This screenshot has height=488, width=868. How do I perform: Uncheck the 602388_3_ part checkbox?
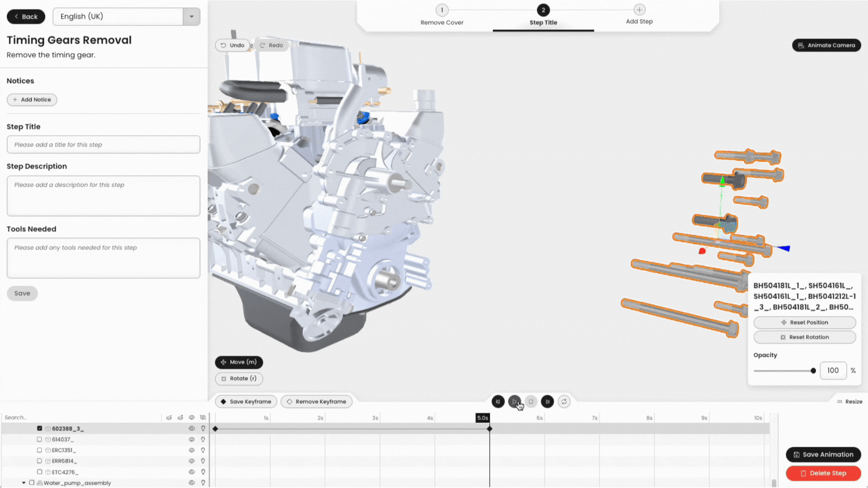pyautogui.click(x=39, y=428)
